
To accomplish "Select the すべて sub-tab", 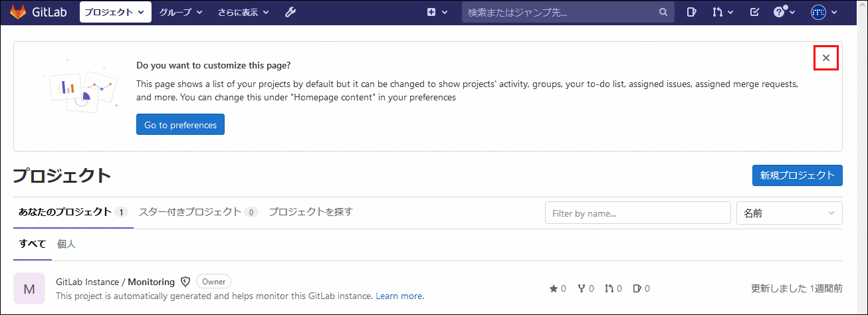I will pyautogui.click(x=33, y=244).
